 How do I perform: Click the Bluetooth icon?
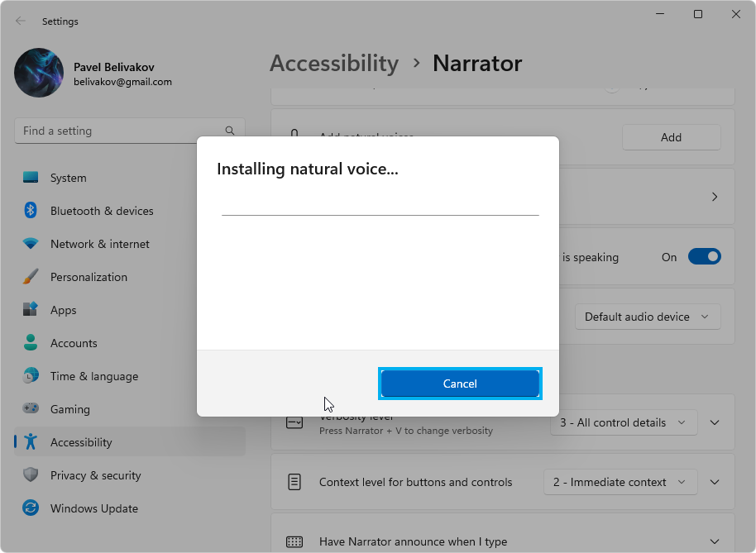(x=31, y=211)
